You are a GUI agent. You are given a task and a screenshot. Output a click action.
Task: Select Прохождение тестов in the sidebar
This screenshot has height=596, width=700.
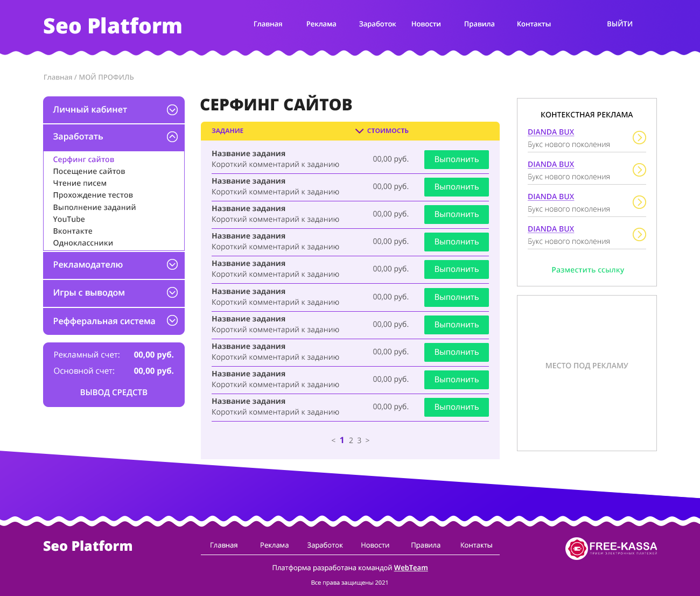(x=93, y=195)
